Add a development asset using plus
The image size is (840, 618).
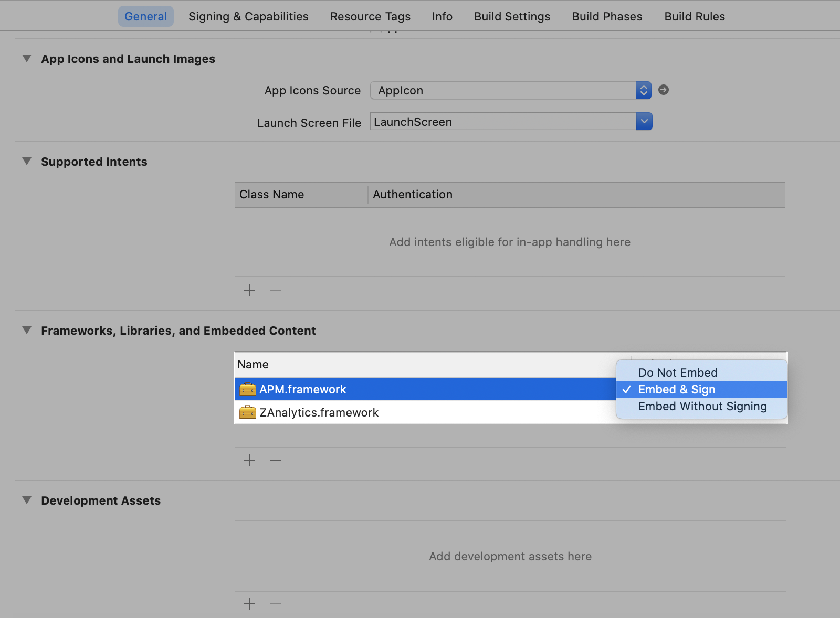249,604
